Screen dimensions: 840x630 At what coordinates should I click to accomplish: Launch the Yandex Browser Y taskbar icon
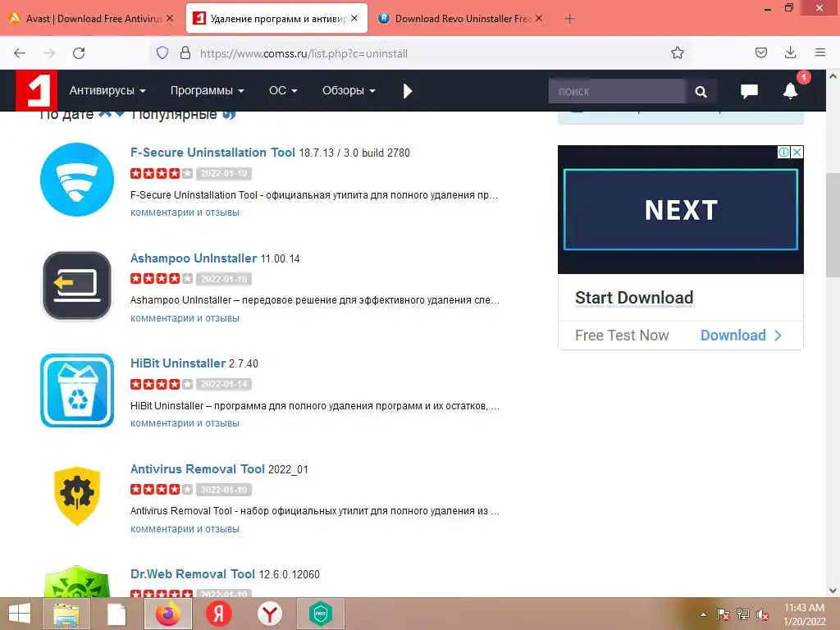click(269, 614)
